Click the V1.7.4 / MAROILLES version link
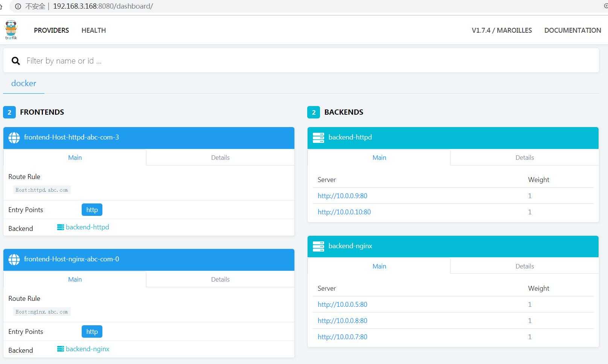608x364 pixels. point(501,30)
